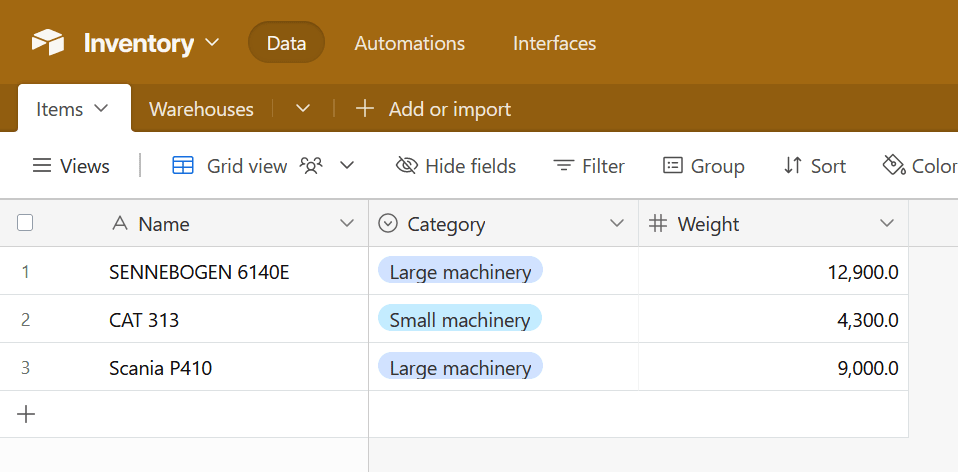The width and height of the screenshot is (958, 472).
Task: Open the Name column dropdown arrow
Action: pos(347,223)
